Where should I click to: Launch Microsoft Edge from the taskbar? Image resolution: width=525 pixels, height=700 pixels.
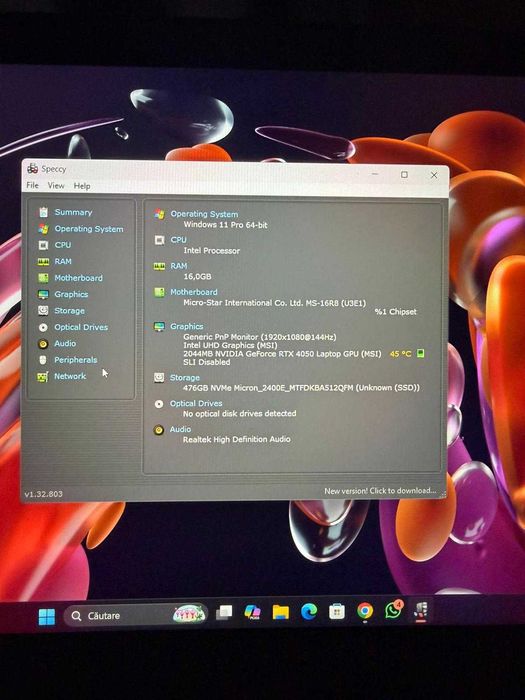click(309, 611)
